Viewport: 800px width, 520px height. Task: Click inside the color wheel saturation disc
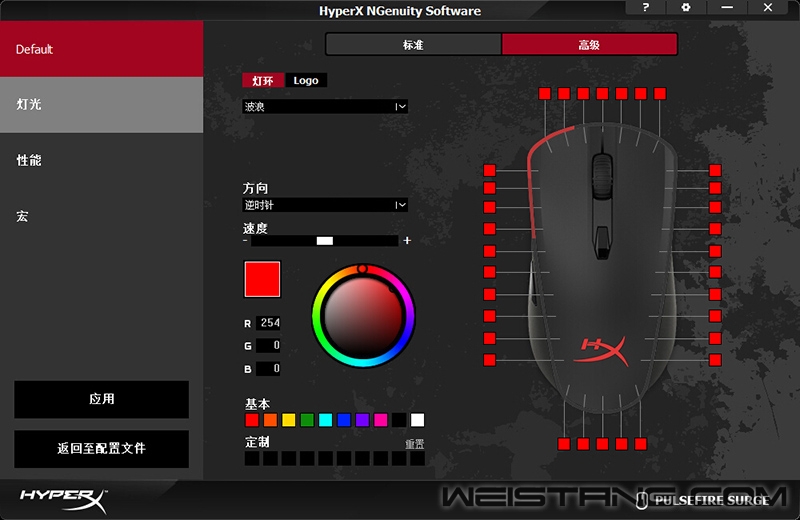pyautogui.click(x=363, y=316)
